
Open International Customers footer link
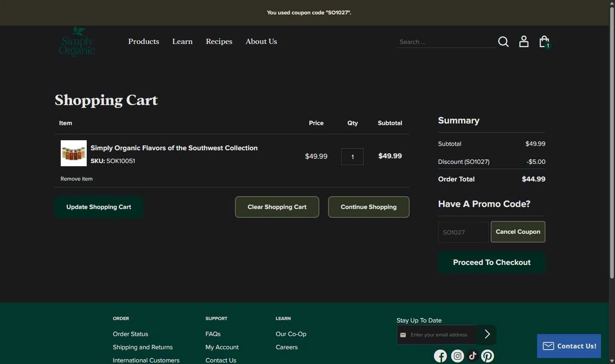[x=146, y=360]
